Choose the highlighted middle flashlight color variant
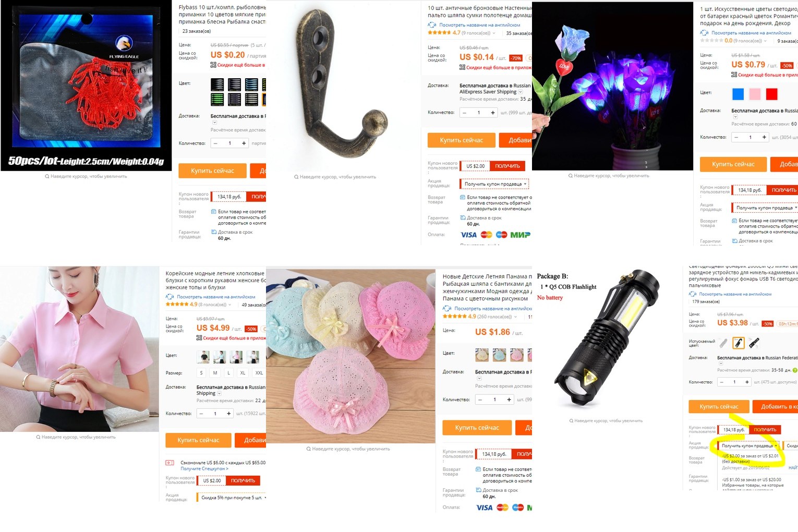Screen dimensions: 798x532 coord(738,343)
